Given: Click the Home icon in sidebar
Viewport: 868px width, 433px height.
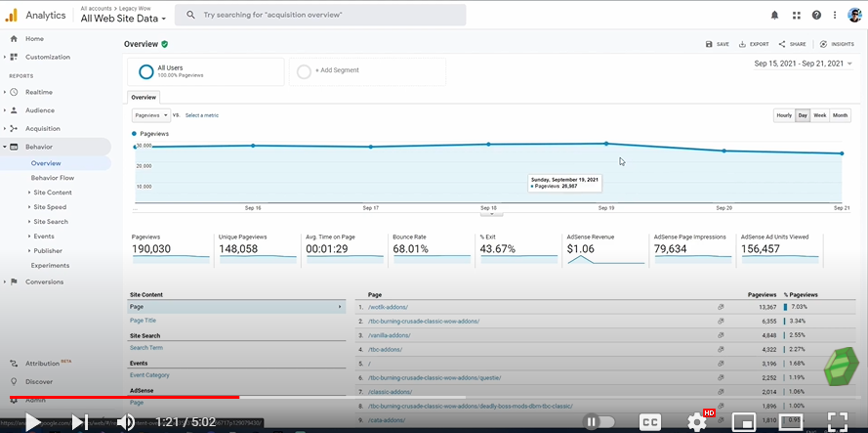Looking at the screenshot, I should (14, 39).
